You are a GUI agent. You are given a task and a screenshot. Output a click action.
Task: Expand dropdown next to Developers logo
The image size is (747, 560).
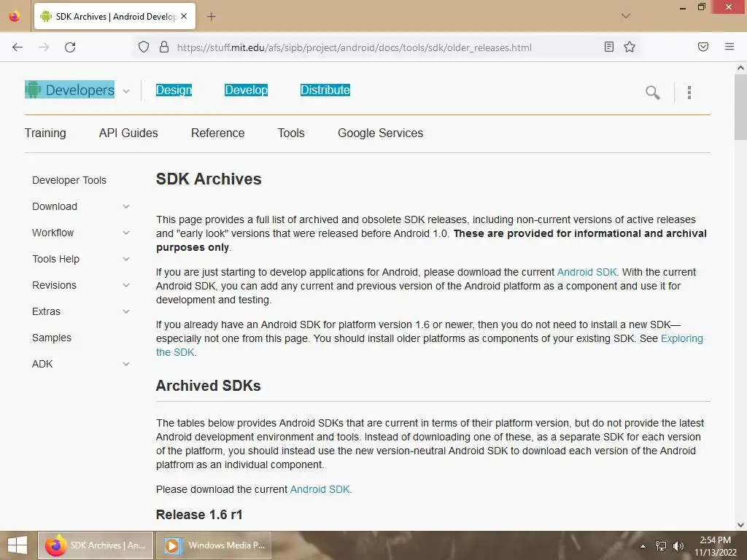click(126, 91)
